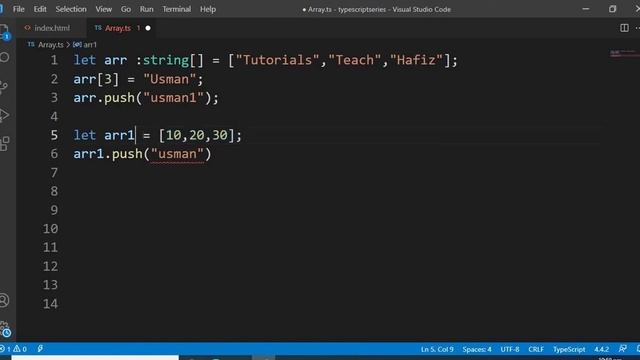Click arr1.push on line 6
Image resolution: width=640 pixels, height=360 pixels.
click(108, 154)
